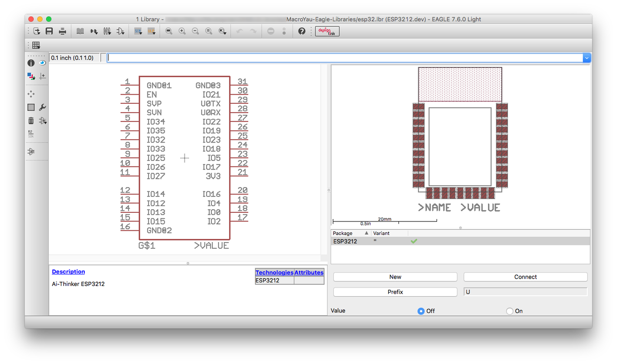Click the Zoom out magnifier icon
The width and height of the screenshot is (617, 364).
(x=195, y=31)
